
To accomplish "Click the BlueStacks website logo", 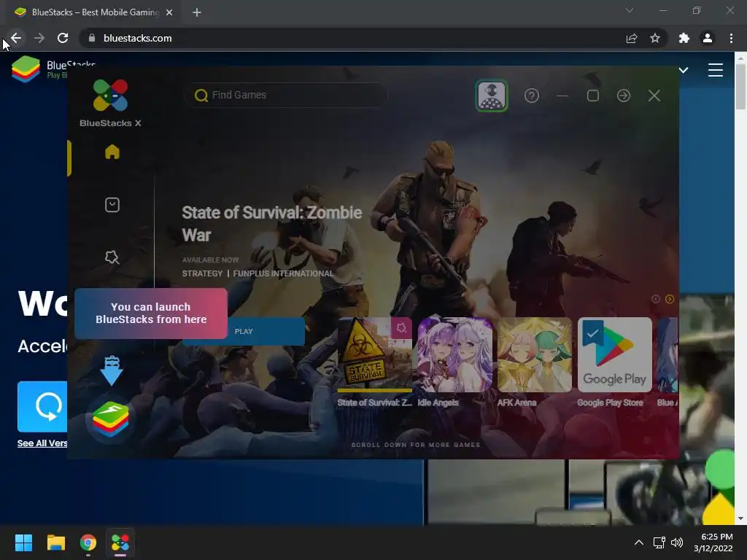I will tap(26, 69).
